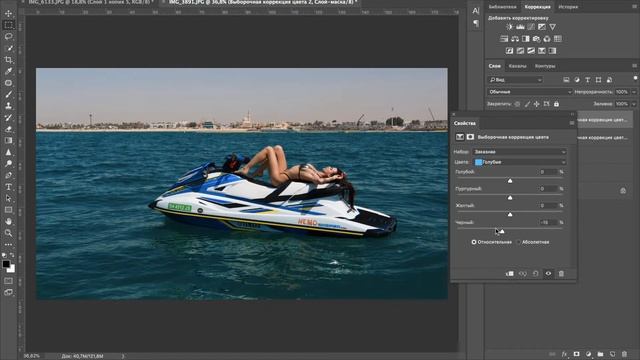Select the Eyedropper tool
Screen dimensions: 640x360
point(8,71)
